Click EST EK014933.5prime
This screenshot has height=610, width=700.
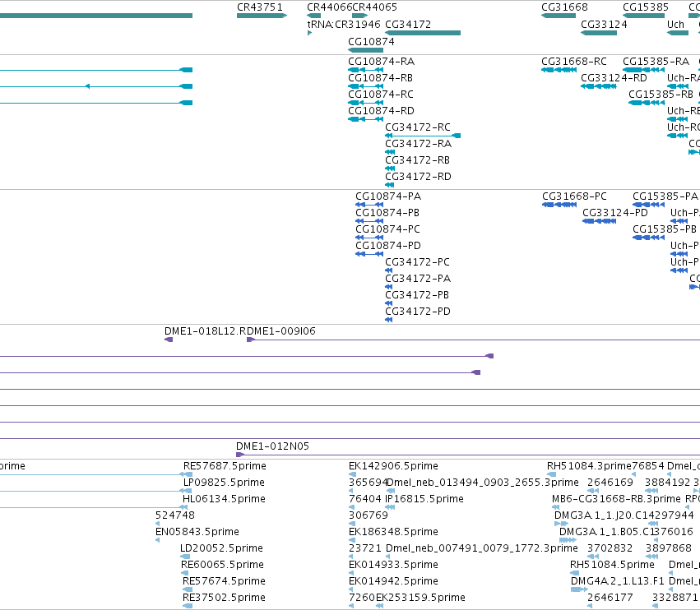point(393,565)
